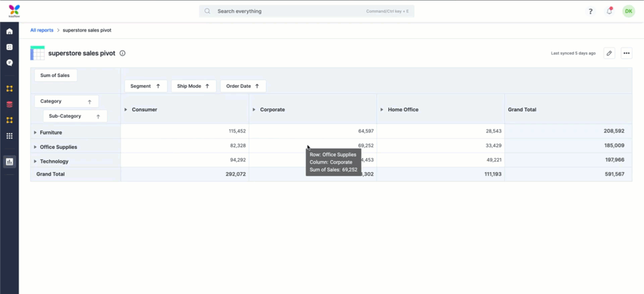Click the yellow flow icon below the database icon
Viewport: 644px width, 294px height.
[x=9, y=120]
